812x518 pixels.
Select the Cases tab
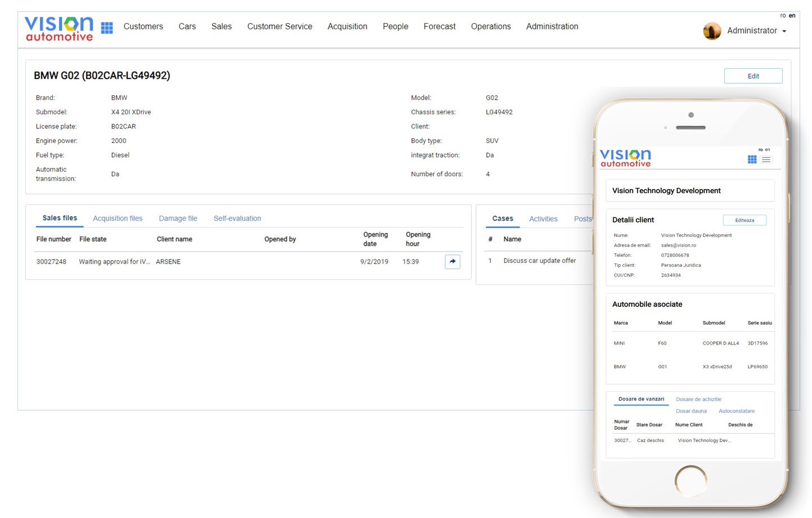(x=503, y=218)
